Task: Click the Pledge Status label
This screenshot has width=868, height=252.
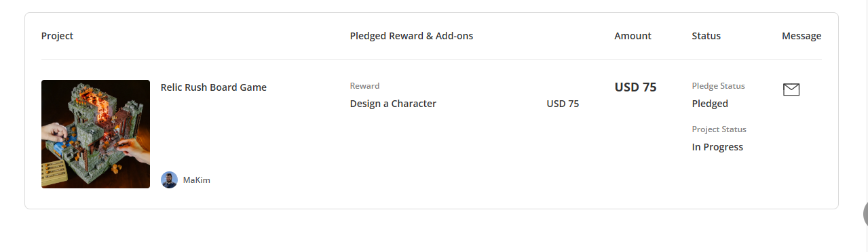Action: (719, 86)
